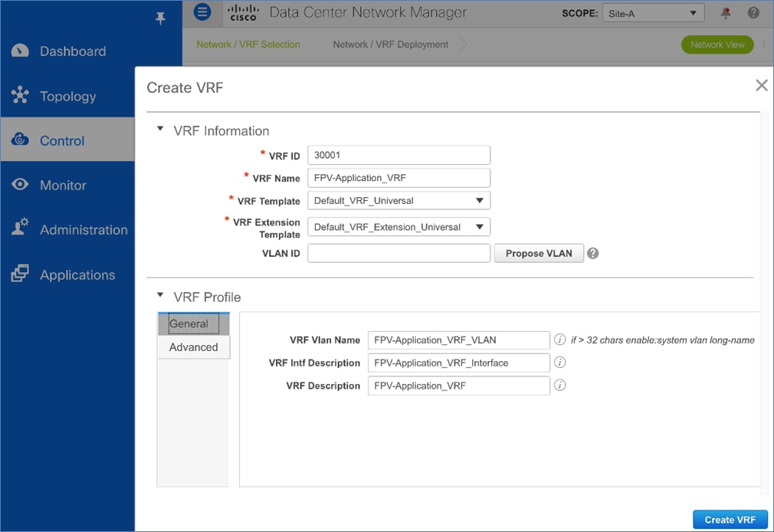Screen dimensions: 774x532
Task: Click the pin sidebar icon
Action: (160, 18)
